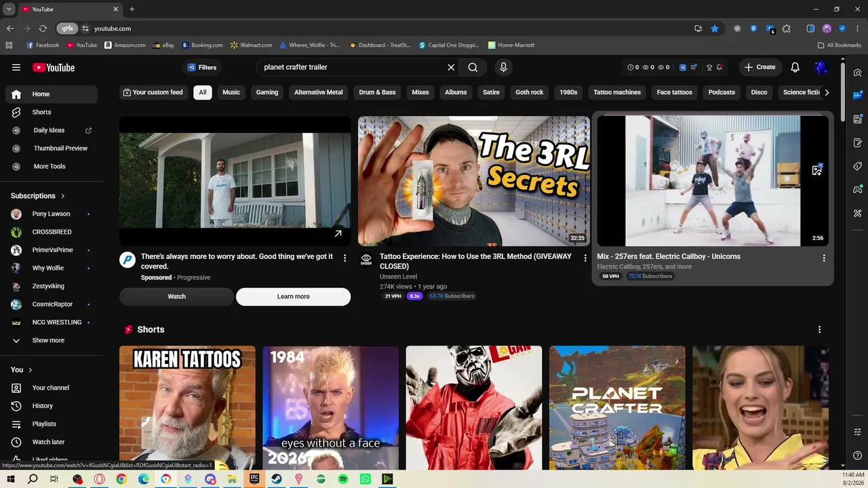The width and height of the screenshot is (868, 488).
Task: Select the All filter chip
Action: 203,92
